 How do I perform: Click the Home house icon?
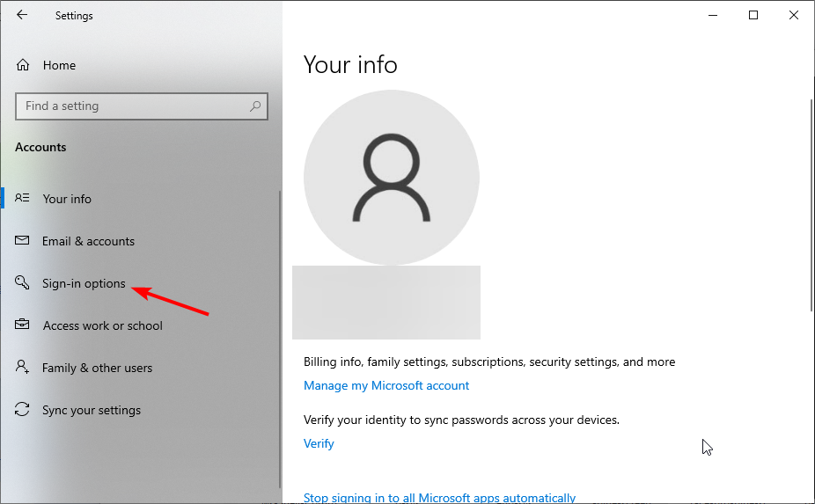tap(23, 65)
